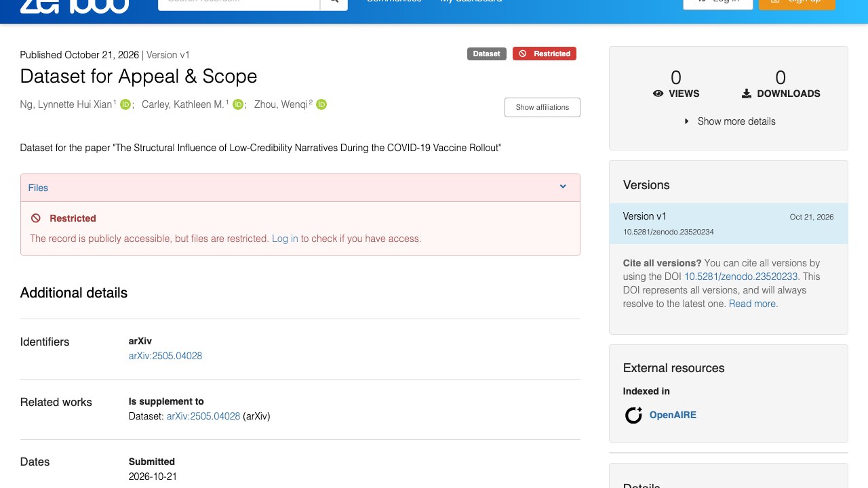Click the "Is supplement to" label
The image size is (868, 488).
coord(166,401)
